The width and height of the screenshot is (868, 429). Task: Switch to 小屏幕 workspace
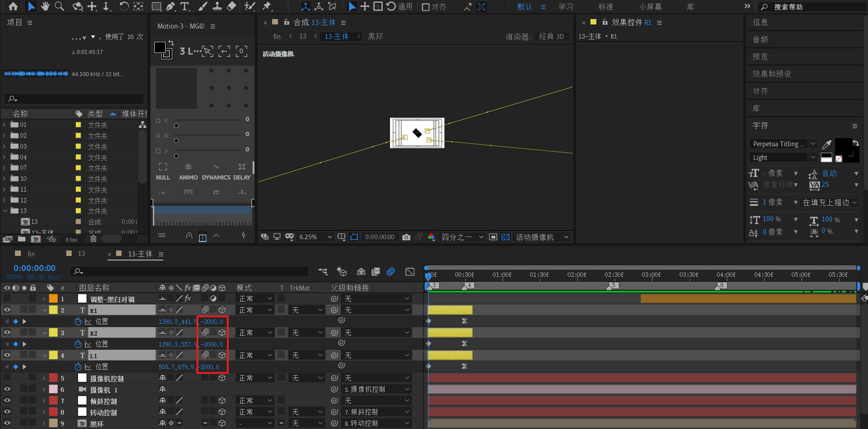click(650, 7)
